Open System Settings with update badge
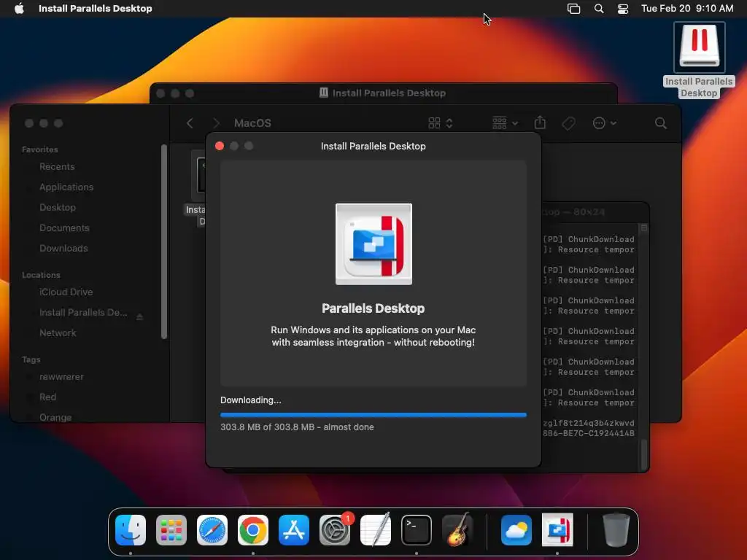747x560 pixels. (x=335, y=529)
